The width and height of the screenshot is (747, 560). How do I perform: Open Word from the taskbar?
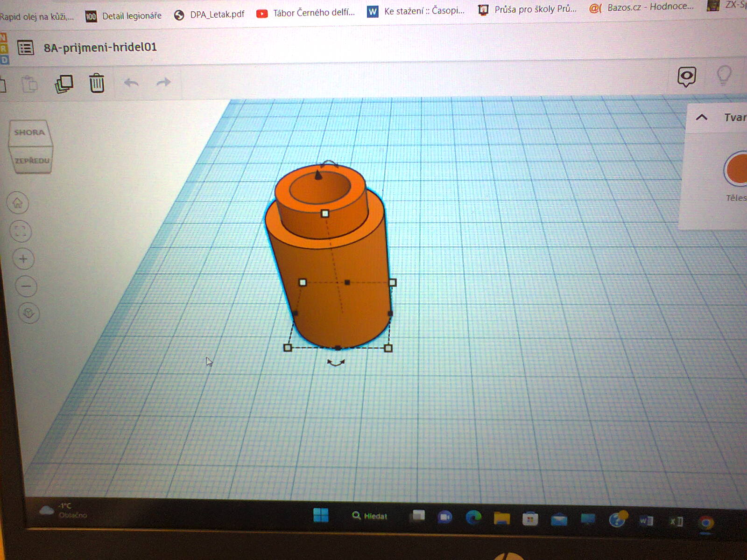(x=647, y=520)
